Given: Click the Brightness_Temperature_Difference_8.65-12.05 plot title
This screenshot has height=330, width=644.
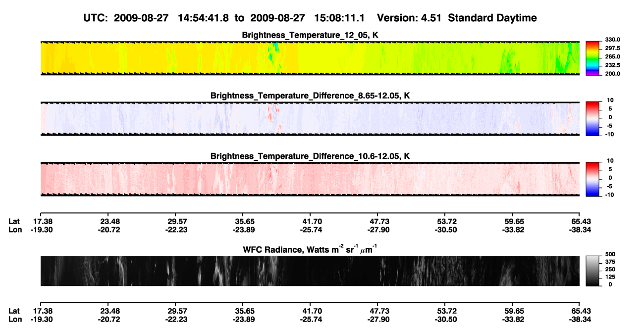Looking at the screenshot, I should pos(310,95).
